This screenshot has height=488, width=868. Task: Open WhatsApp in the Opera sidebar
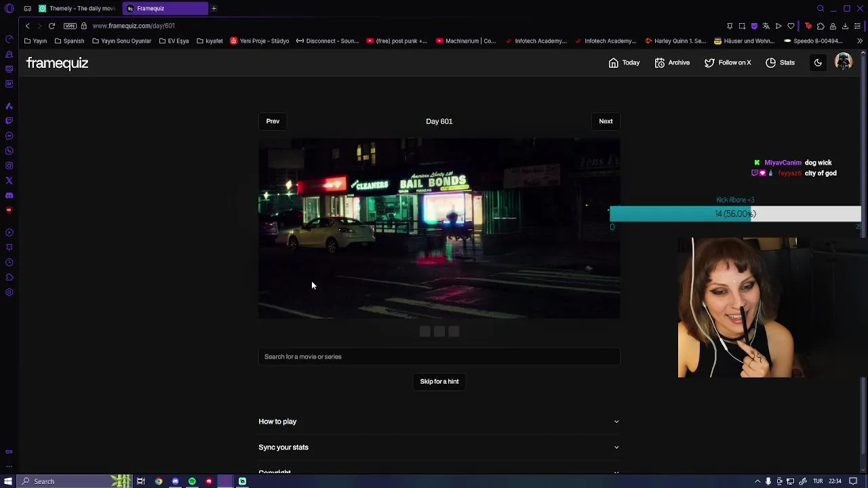click(x=9, y=150)
